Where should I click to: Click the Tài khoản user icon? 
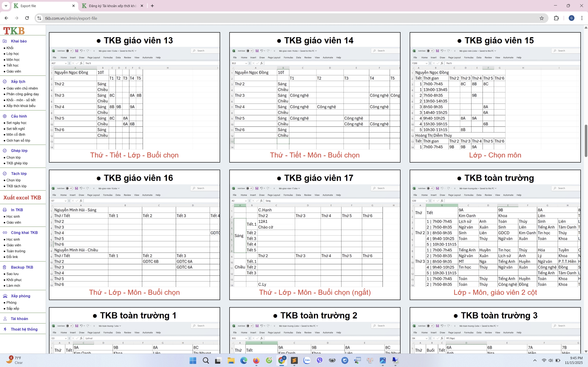5,319
